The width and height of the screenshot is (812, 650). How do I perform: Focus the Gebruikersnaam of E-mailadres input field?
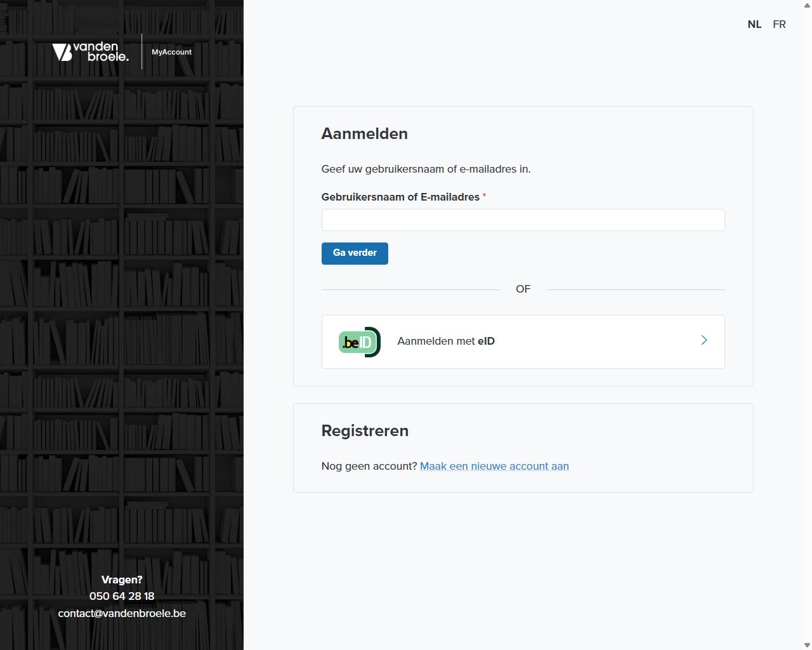(523, 220)
